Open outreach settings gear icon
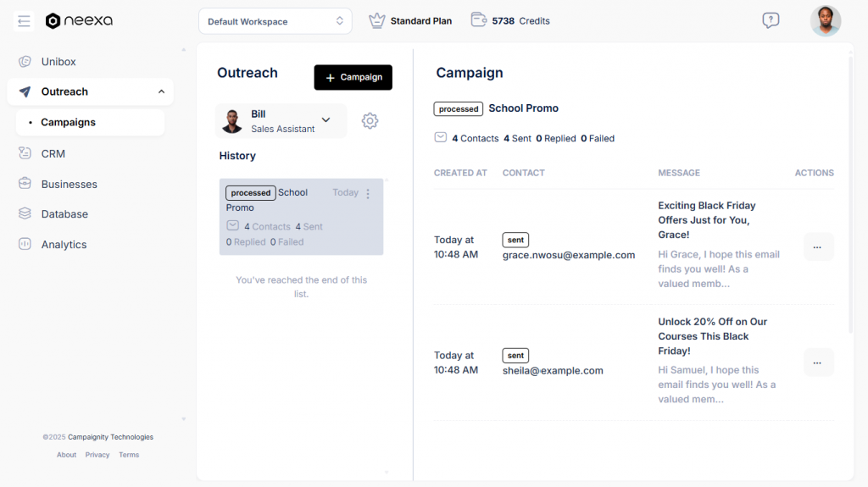Viewport: 868px width, 487px height. click(x=370, y=121)
